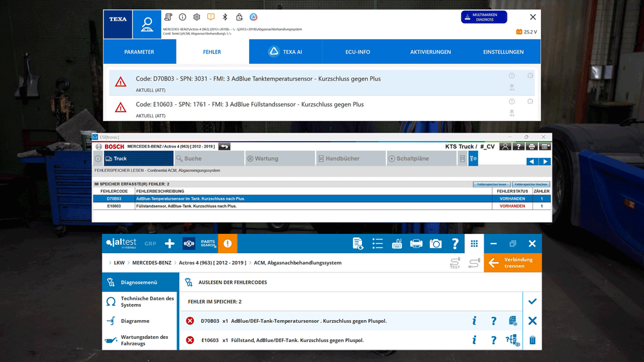Click the orange exclamation alert in Jaltest
The height and width of the screenshot is (362, 644).
(x=227, y=243)
